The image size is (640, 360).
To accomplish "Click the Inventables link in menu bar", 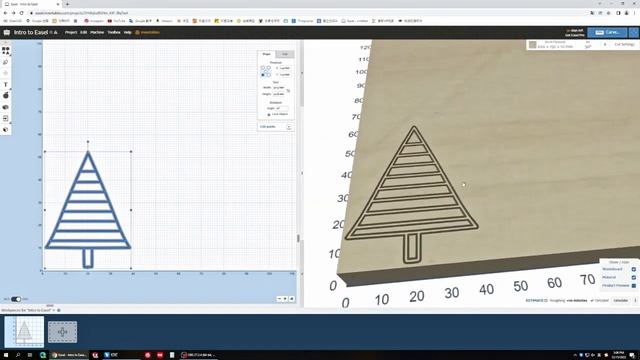I will (147, 32).
